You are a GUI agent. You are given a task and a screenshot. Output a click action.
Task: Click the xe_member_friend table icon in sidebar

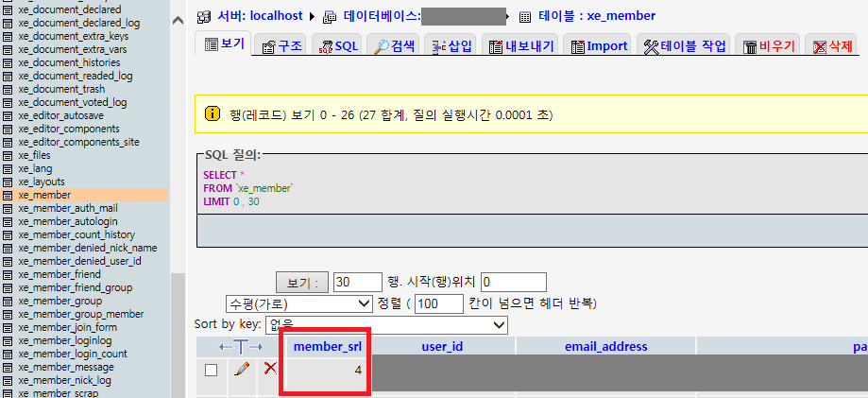pos(9,274)
